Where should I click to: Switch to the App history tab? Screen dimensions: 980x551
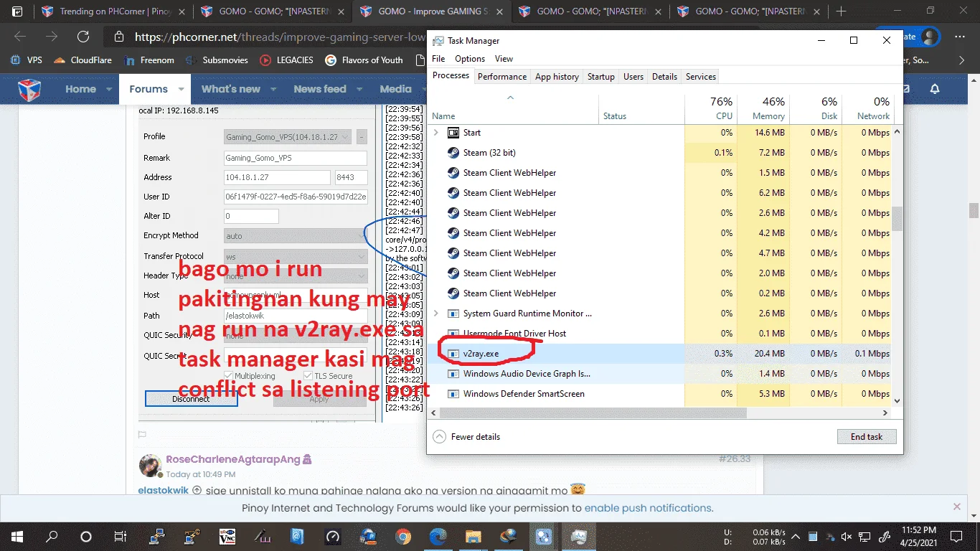click(557, 77)
